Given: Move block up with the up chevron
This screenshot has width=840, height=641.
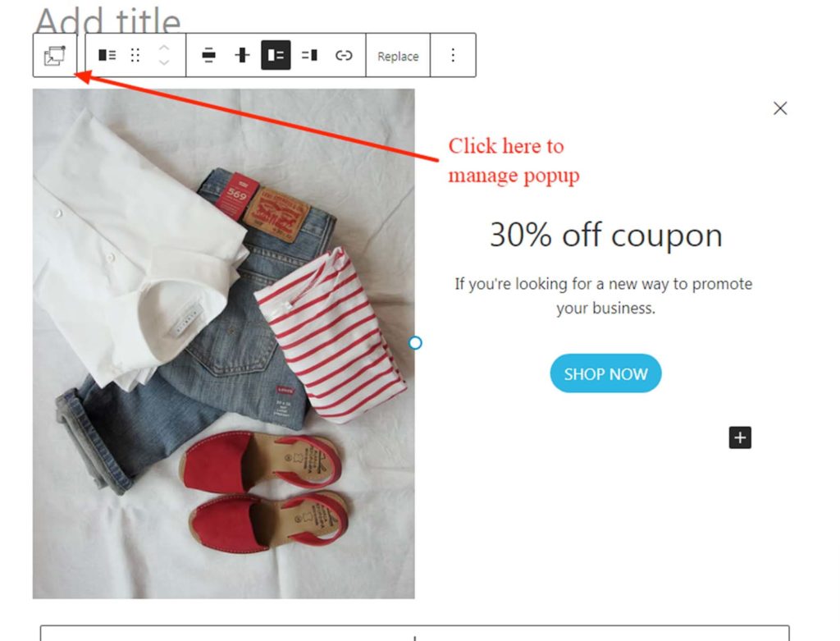Looking at the screenshot, I should (164, 48).
